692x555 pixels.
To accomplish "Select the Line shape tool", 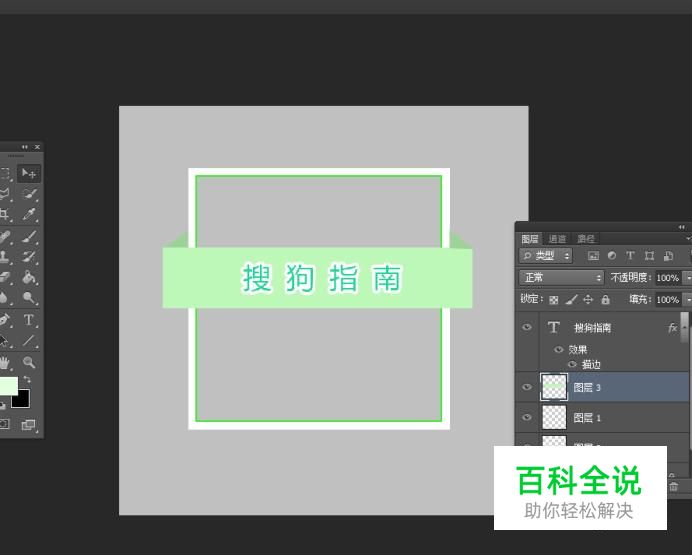I will coord(29,340).
